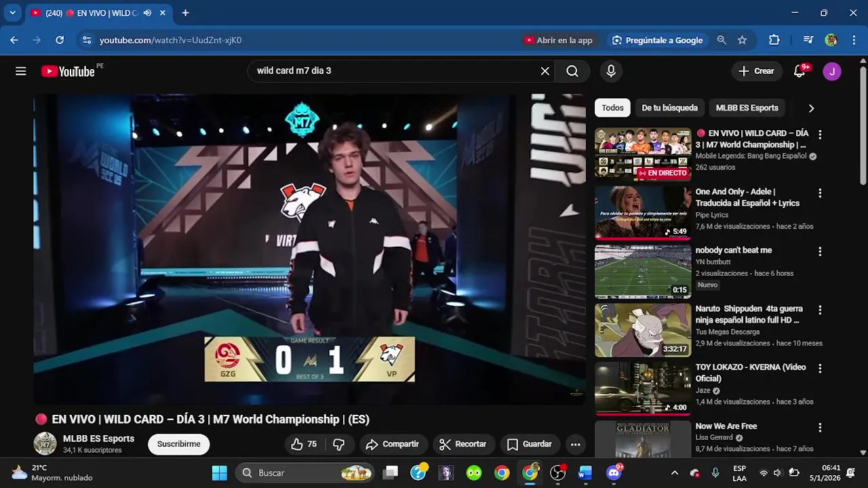Image resolution: width=868 pixels, height=488 pixels.
Task: Open the account avatar menu
Action: click(x=832, y=71)
